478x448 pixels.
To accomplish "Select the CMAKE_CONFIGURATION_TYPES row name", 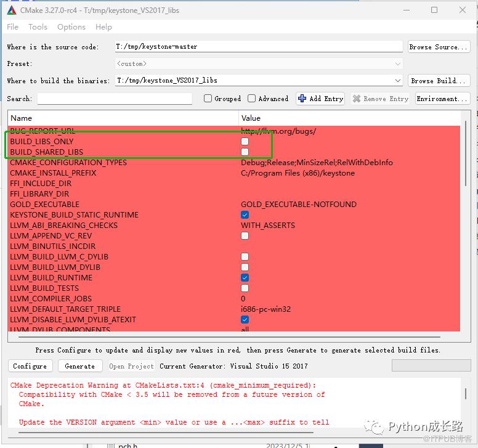I will pyautogui.click(x=68, y=163).
